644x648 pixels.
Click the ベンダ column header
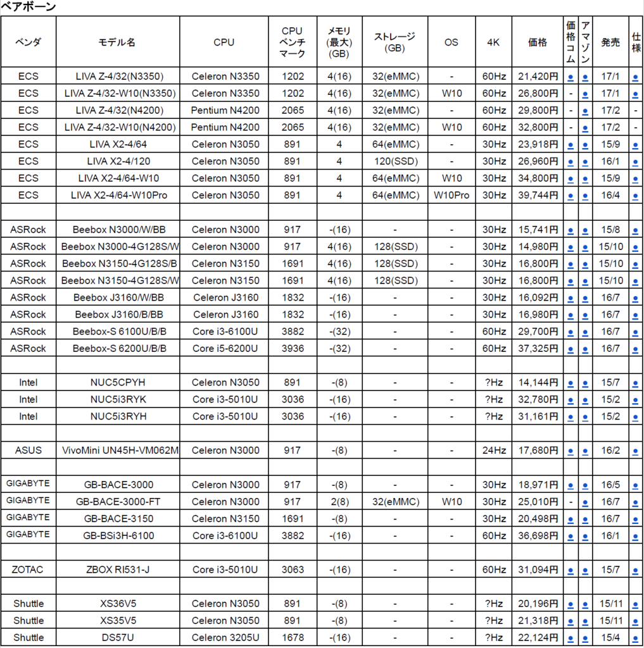click(28, 42)
